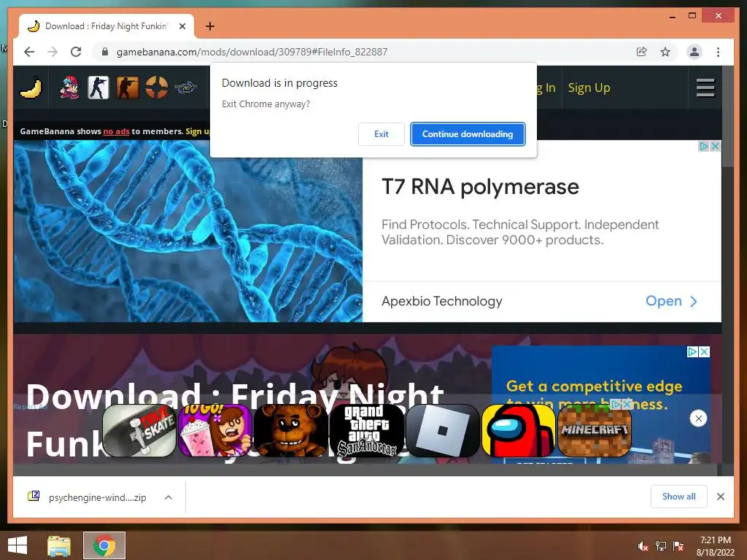Viewport: 747px width, 560px height.
Task: Click the Among Us game icon
Action: pyautogui.click(x=519, y=430)
